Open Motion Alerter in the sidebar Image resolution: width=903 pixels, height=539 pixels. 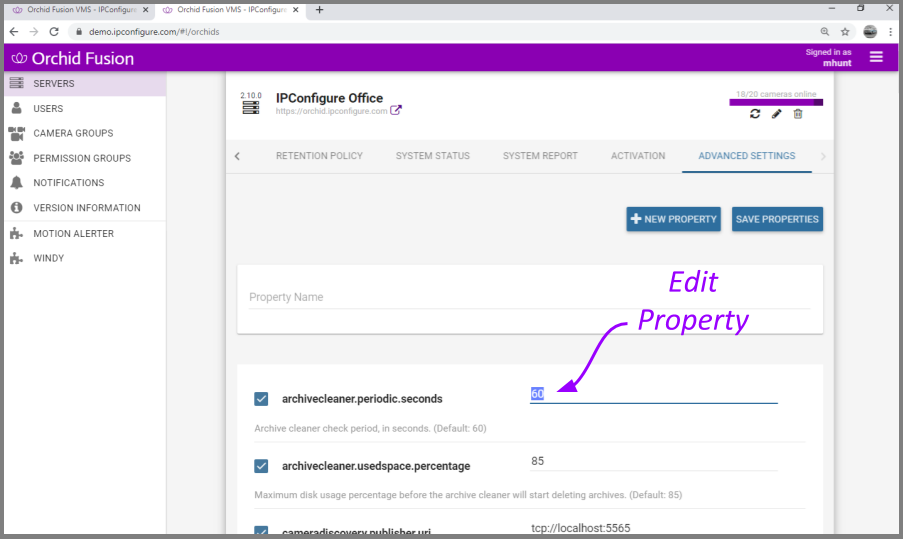point(73,233)
